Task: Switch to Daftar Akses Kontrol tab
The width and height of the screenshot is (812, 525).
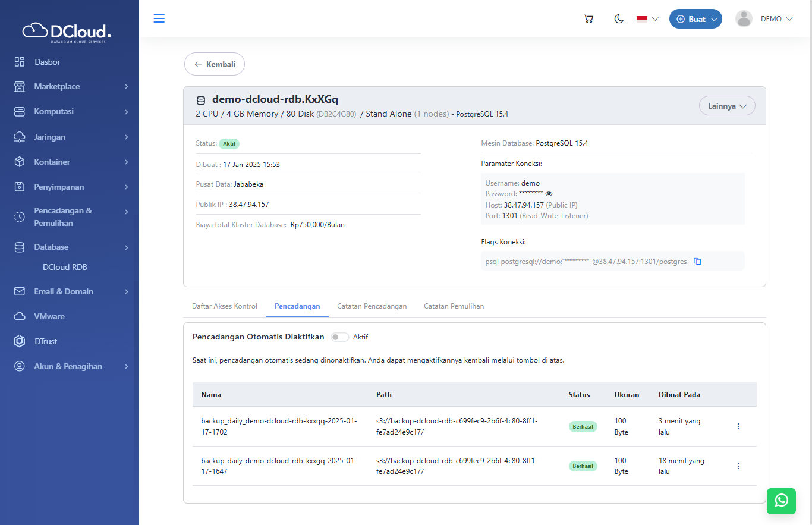Action: [x=224, y=306]
